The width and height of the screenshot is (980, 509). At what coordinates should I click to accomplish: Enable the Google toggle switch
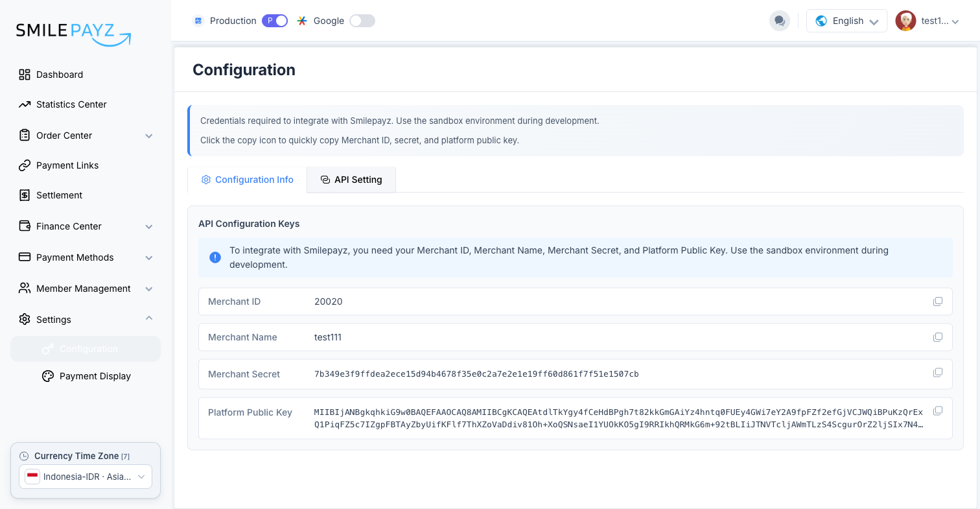362,21
